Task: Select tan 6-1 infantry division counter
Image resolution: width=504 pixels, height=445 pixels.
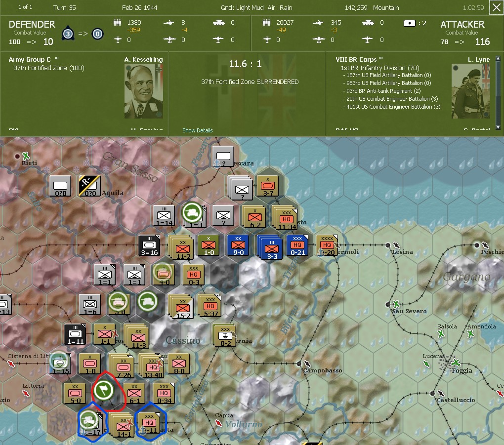Action: click(134, 393)
